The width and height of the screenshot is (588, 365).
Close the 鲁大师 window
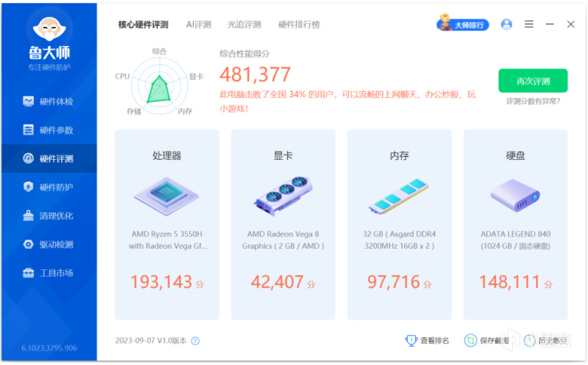570,24
